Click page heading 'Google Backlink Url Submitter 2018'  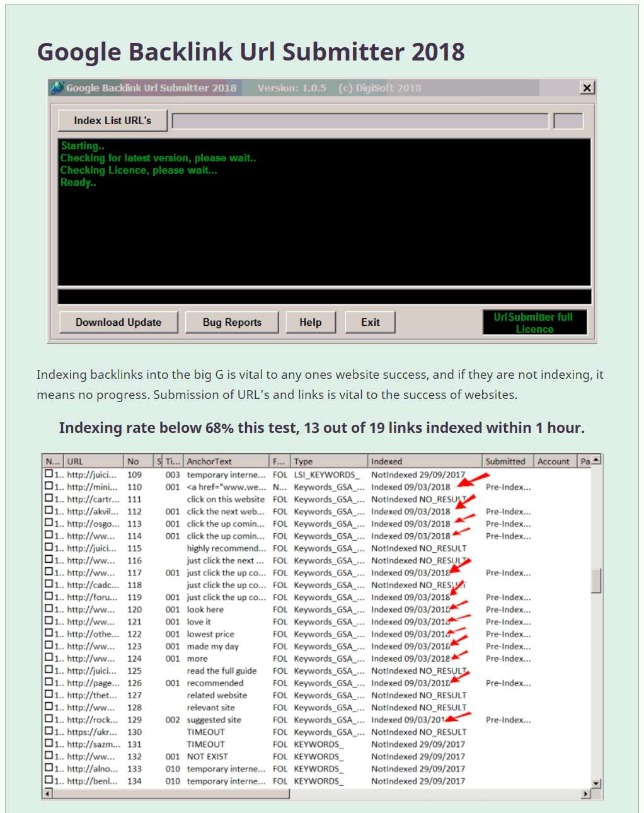[251, 52]
